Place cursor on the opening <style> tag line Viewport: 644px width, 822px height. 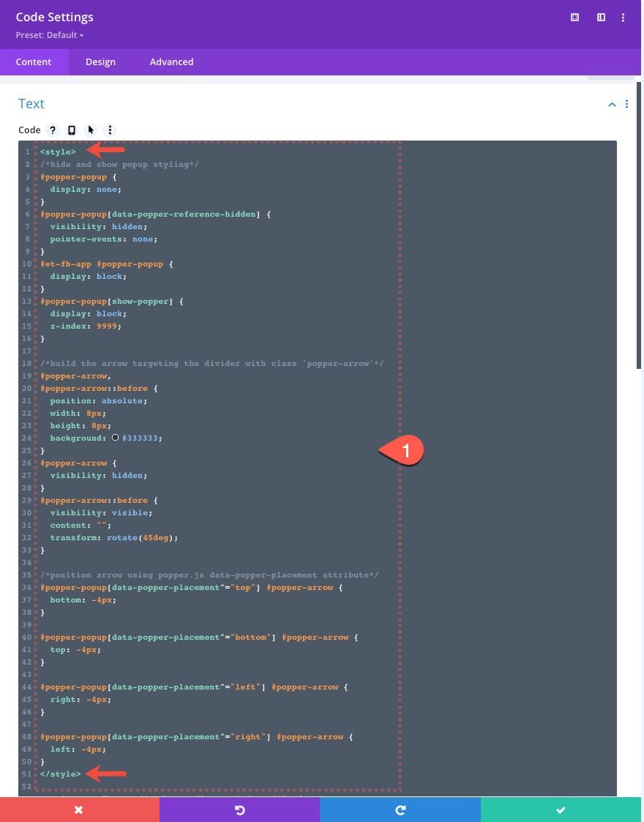[x=59, y=152]
